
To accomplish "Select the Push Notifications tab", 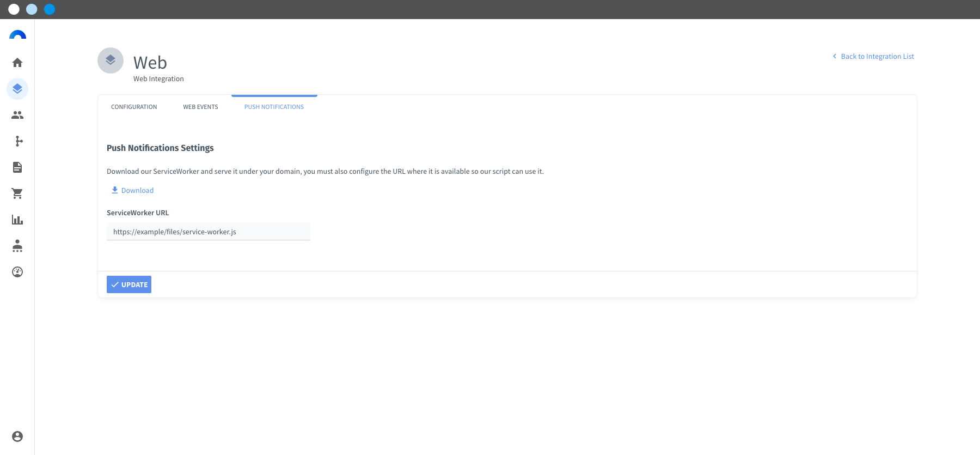I will pyautogui.click(x=274, y=107).
